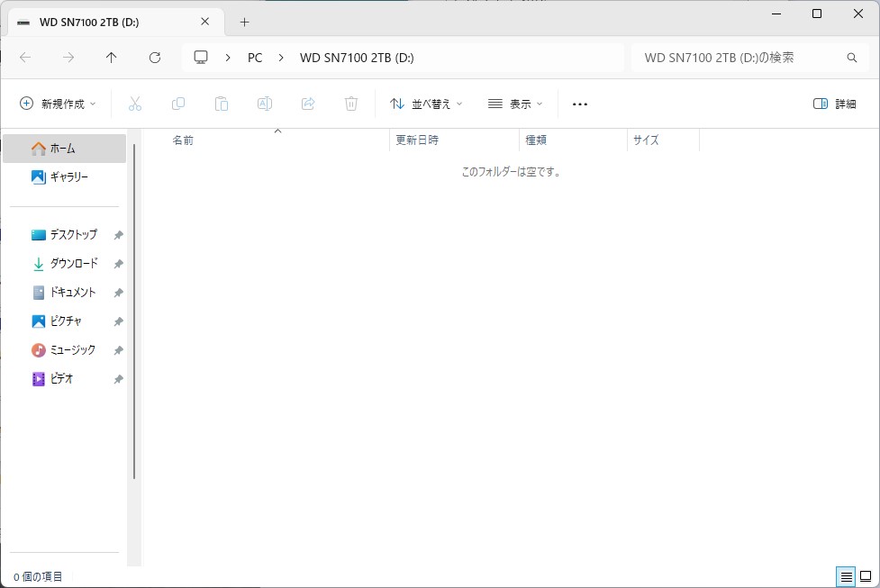Click the Share icon in toolbar
Screen dimensions: 880x588
tap(308, 104)
